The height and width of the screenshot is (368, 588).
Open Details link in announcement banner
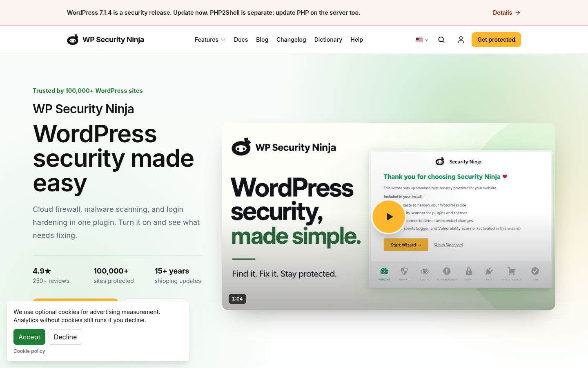coord(506,13)
